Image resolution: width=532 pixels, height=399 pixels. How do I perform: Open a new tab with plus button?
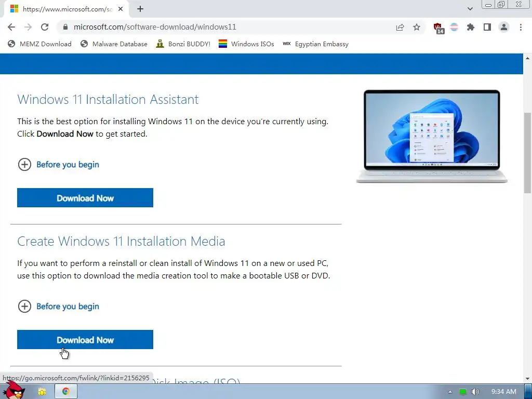click(x=140, y=9)
